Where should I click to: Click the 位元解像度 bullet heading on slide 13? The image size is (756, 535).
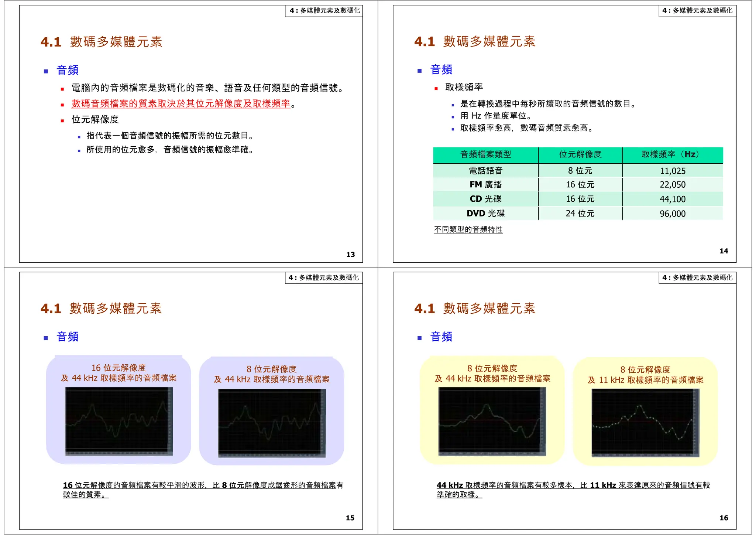click(x=95, y=119)
